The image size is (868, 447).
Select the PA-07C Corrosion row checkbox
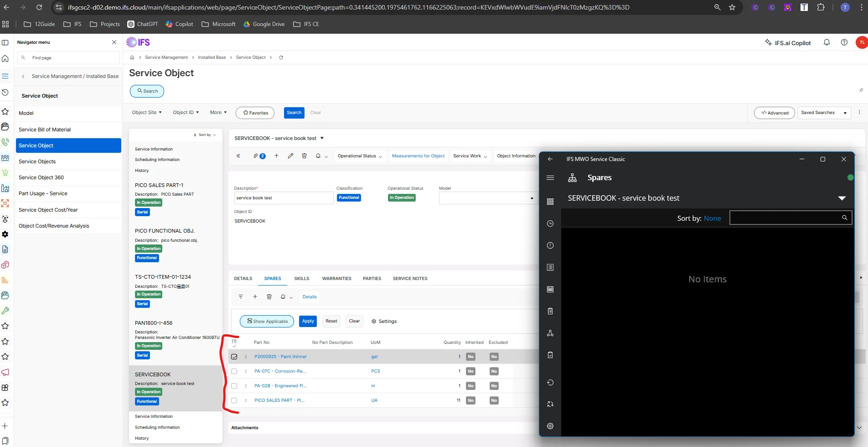pos(234,371)
